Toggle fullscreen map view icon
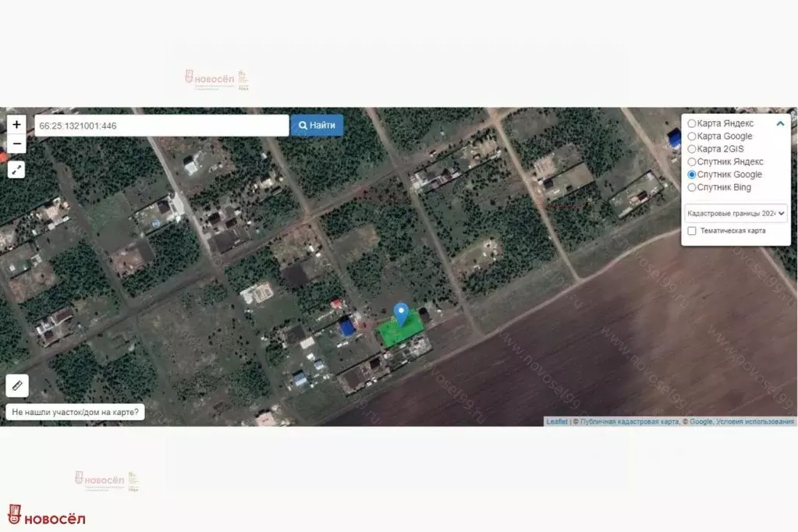Image resolution: width=798 pixels, height=532 pixels. pyautogui.click(x=16, y=169)
